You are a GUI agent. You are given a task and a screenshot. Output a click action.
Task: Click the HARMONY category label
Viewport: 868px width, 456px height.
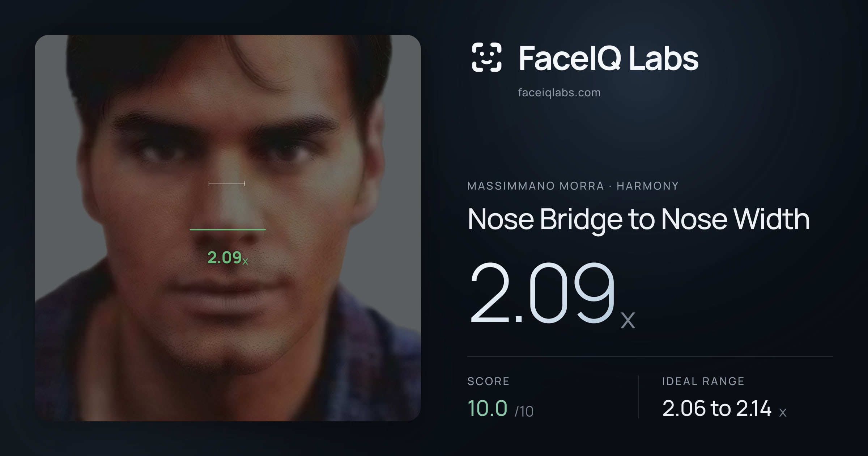pos(647,186)
